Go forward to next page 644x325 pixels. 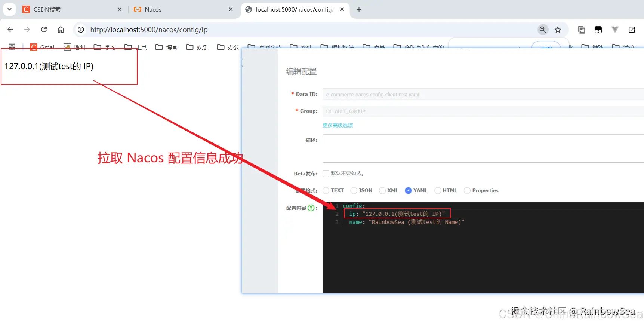click(27, 30)
